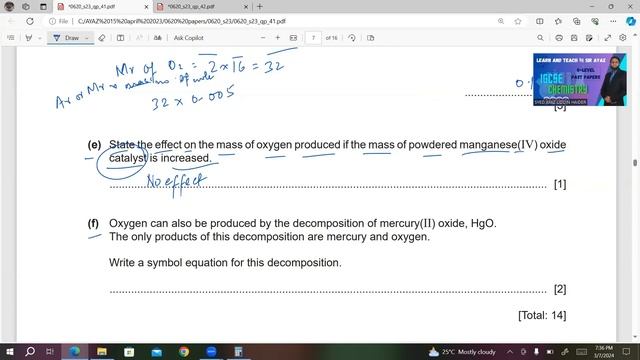Click Ask Copilot button

pyautogui.click(x=188, y=38)
